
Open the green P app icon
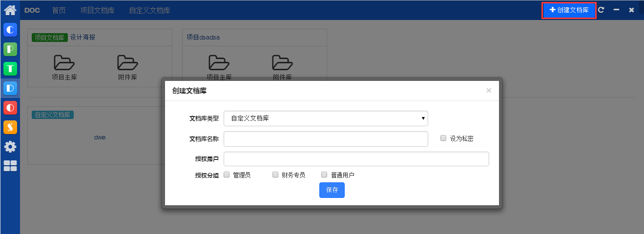(10, 49)
